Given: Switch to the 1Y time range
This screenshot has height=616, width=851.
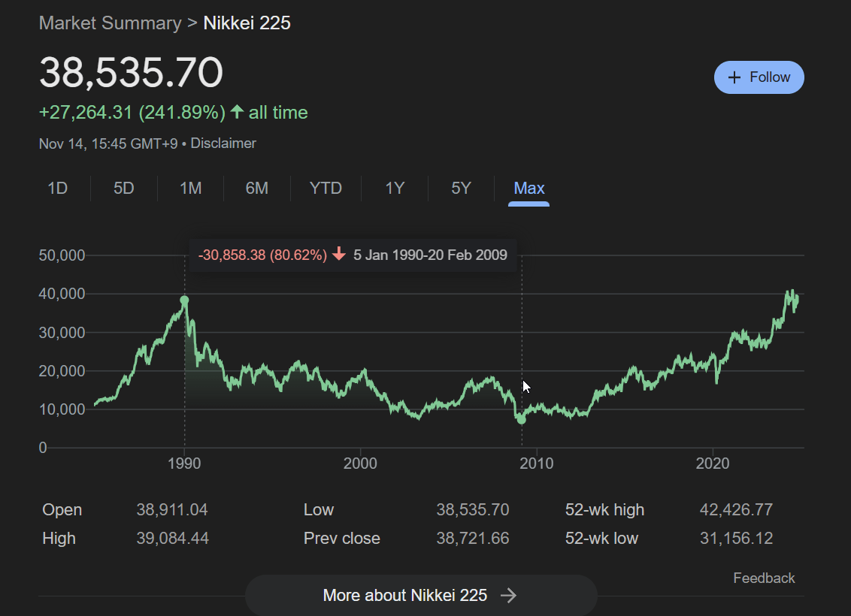Looking at the screenshot, I should pos(394,188).
